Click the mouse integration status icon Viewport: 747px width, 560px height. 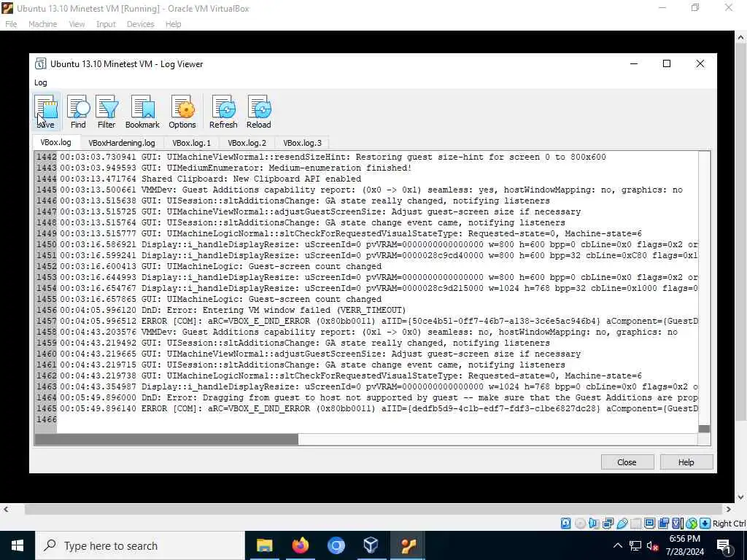[x=692, y=524]
